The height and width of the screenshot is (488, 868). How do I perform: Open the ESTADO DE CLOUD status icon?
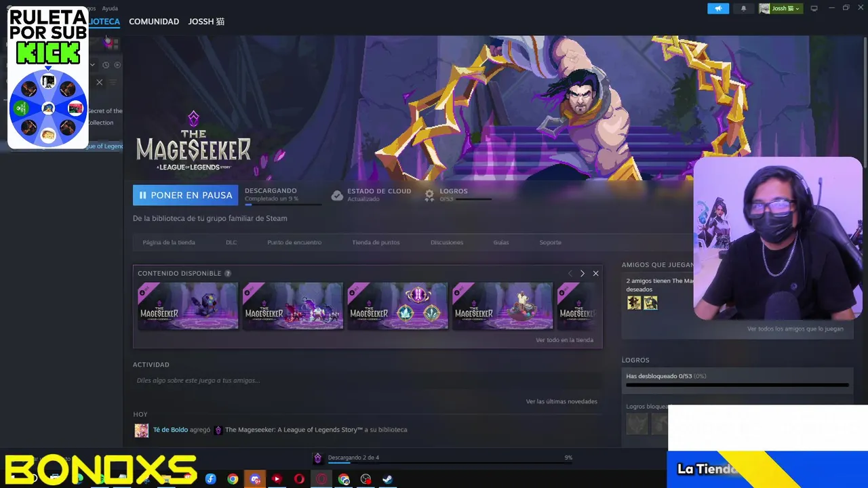(x=337, y=195)
